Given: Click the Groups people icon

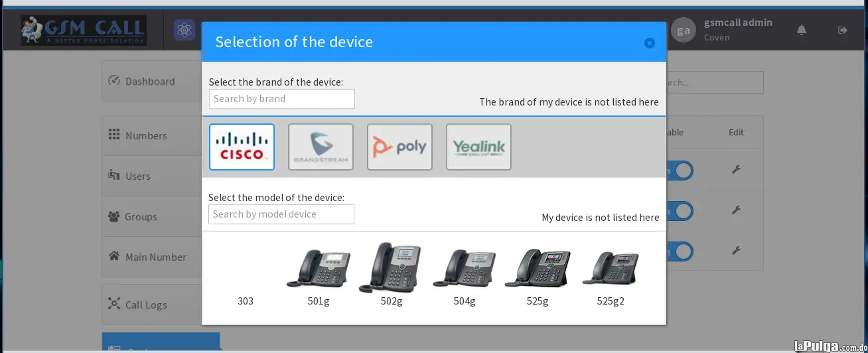Looking at the screenshot, I should pos(113,216).
